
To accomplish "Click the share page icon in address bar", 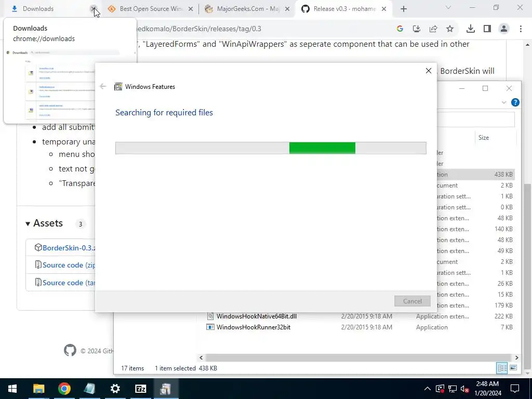I will coord(433,29).
